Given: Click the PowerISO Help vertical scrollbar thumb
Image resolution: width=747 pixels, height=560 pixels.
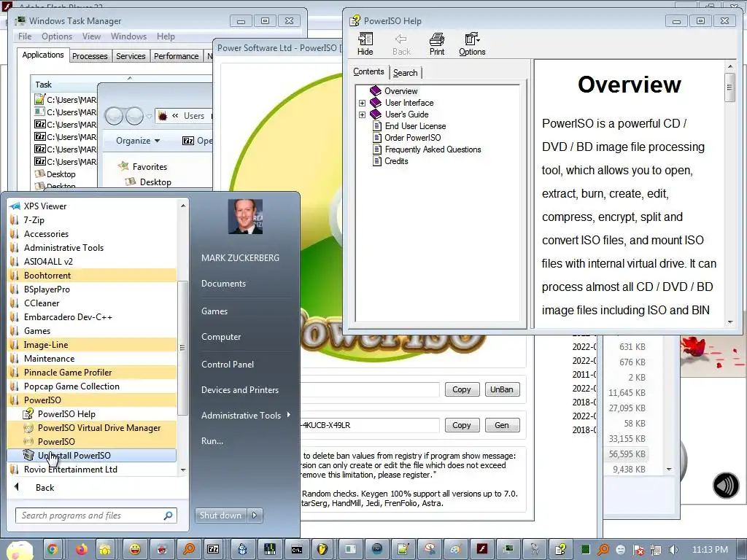Looking at the screenshot, I should coord(729,87).
